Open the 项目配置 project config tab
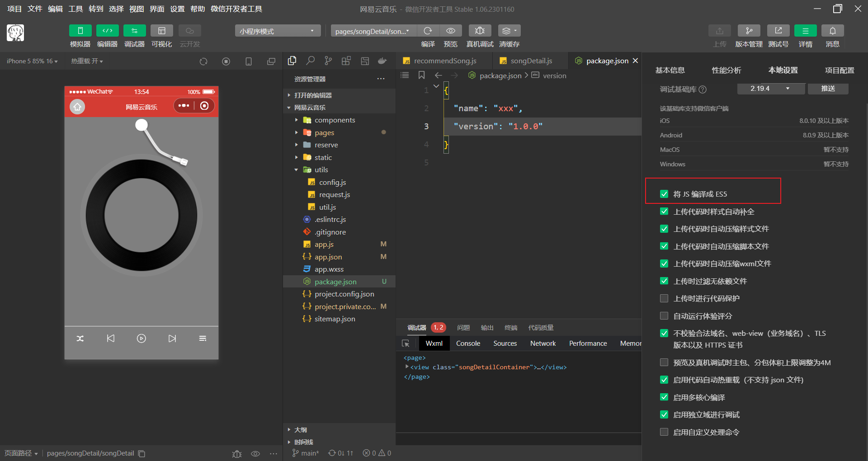Viewport: 868px width, 461px height. coord(839,71)
